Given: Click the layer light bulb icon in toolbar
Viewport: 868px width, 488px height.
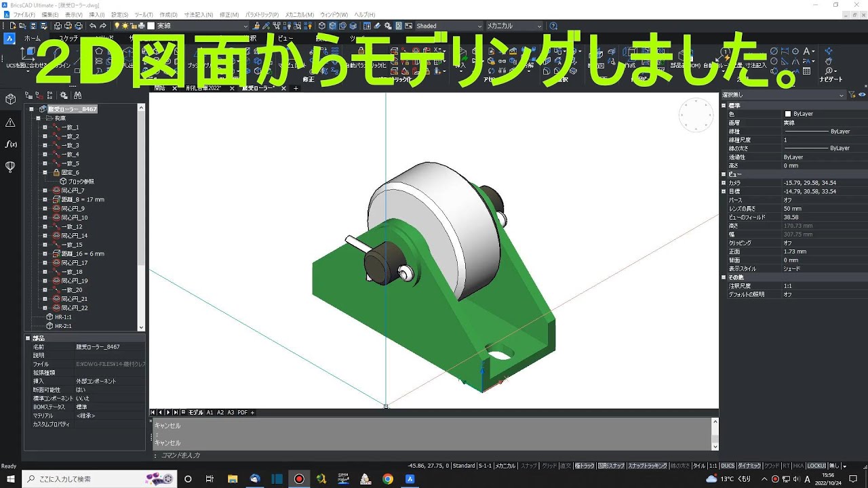Looking at the screenshot, I should point(117,26).
